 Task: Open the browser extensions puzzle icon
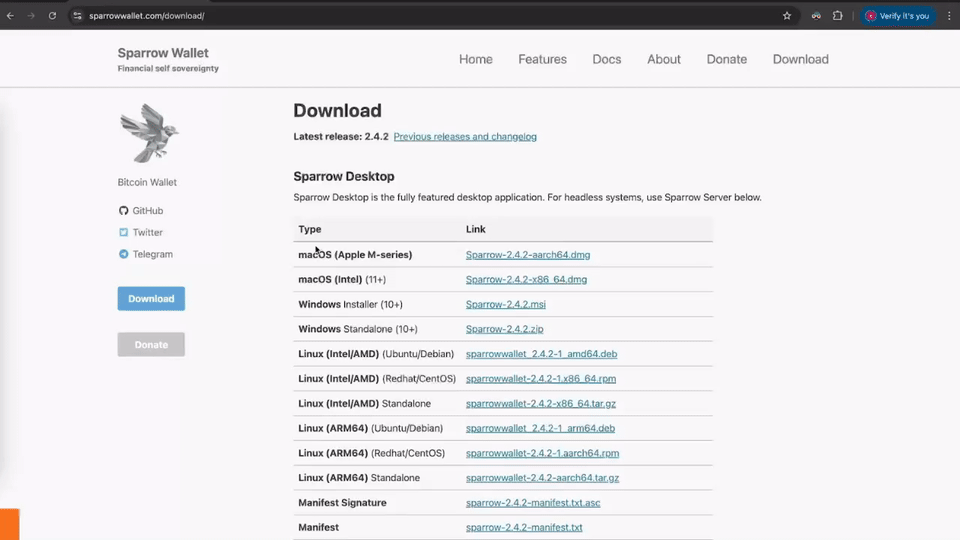[838, 16]
